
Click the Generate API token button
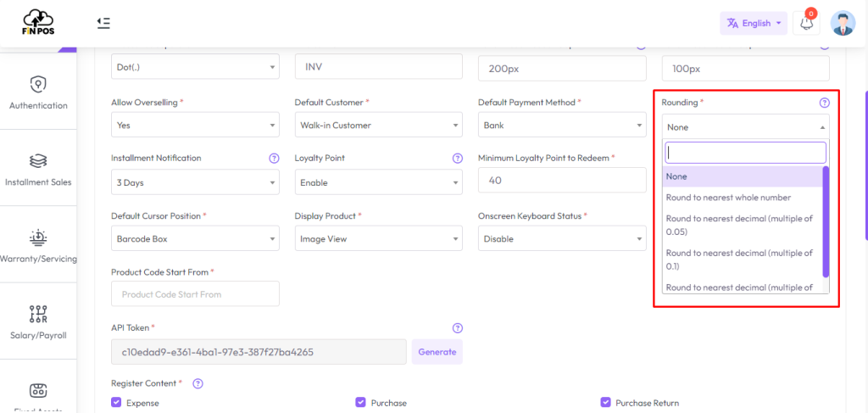point(437,352)
